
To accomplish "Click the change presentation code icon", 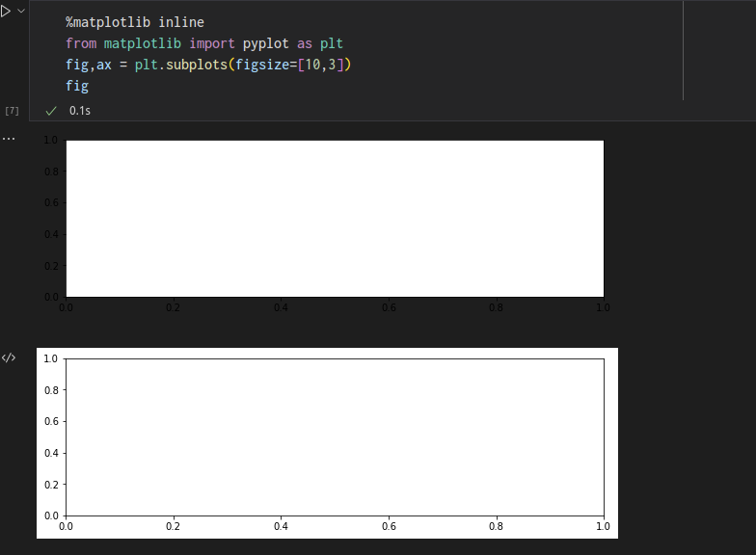I will 9,357.
